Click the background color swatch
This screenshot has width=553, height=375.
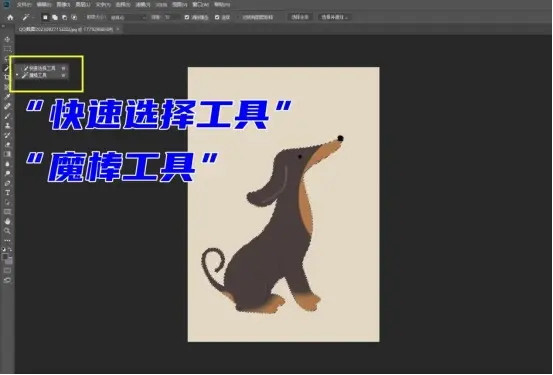pos(10,261)
